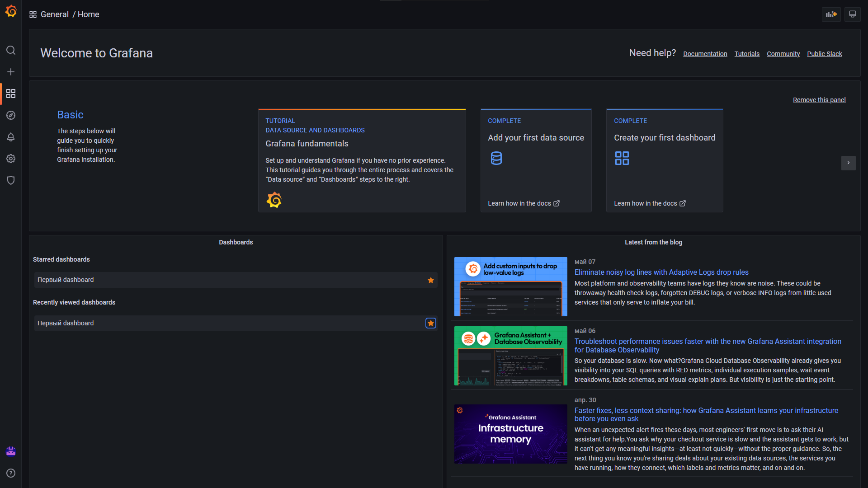Open the search dashboards icon

click(x=11, y=50)
